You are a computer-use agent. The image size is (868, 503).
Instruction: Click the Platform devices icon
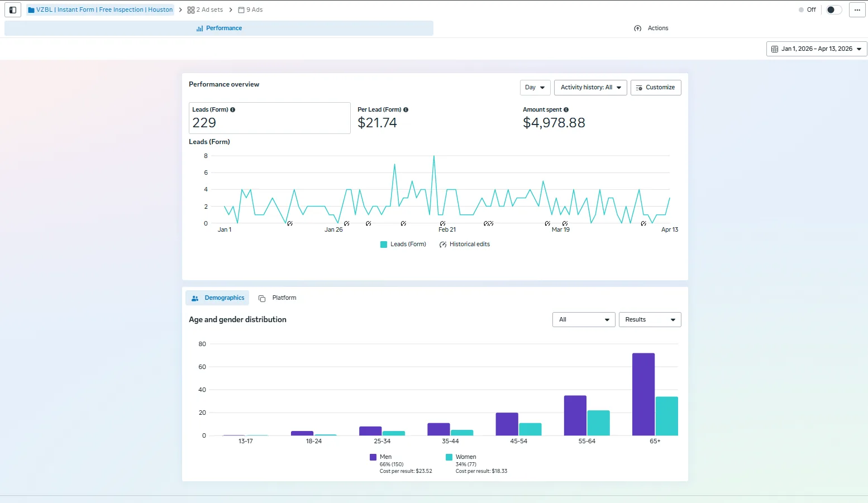[x=262, y=299]
